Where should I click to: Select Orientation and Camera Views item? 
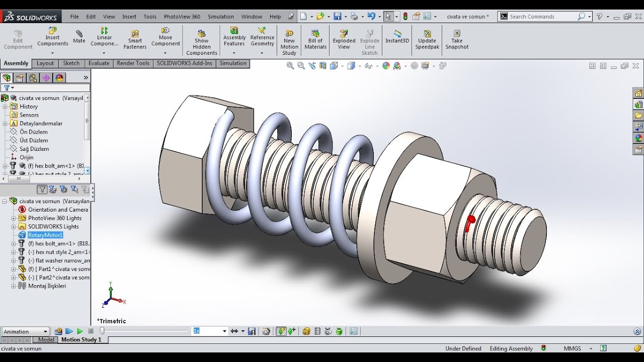(58, 210)
